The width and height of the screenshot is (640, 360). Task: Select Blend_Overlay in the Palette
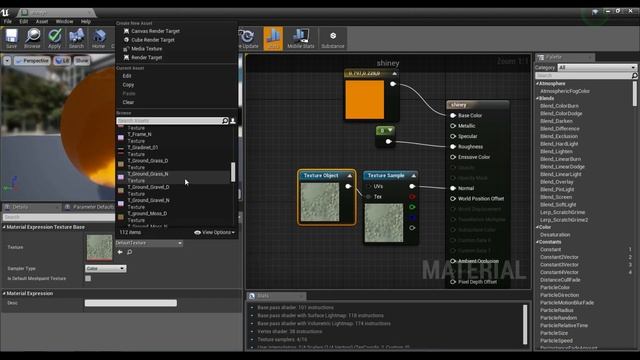557,182
